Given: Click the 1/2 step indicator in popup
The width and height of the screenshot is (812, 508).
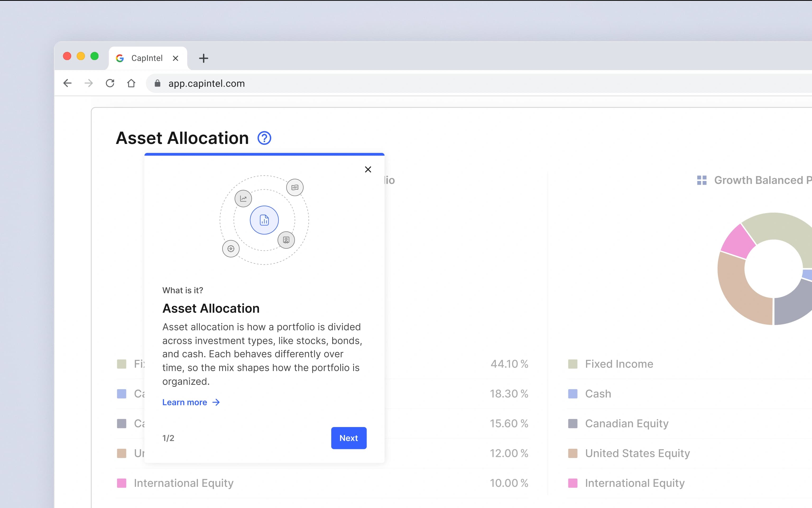Looking at the screenshot, I should pos(168,438).
